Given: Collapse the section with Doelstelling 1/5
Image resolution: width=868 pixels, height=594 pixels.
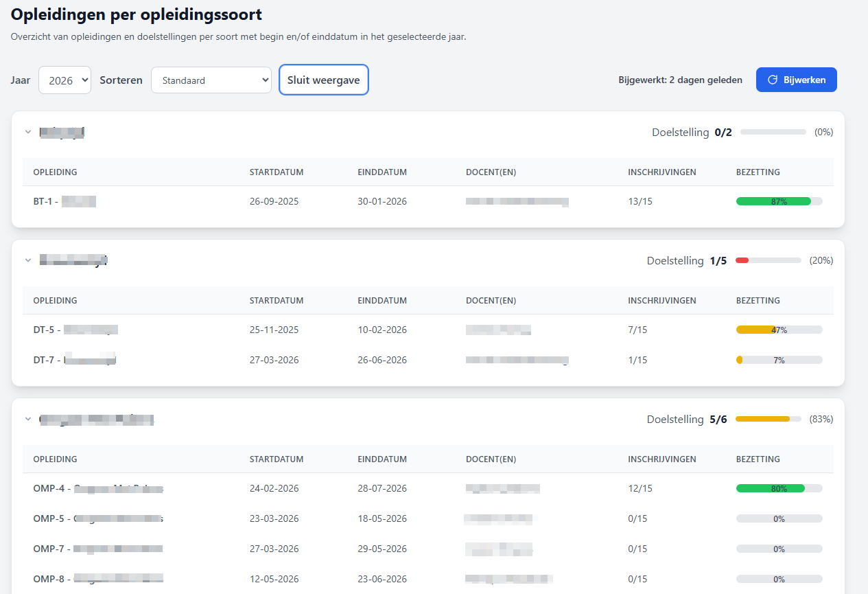Looking at the screenshot, I should pos(28,260).
